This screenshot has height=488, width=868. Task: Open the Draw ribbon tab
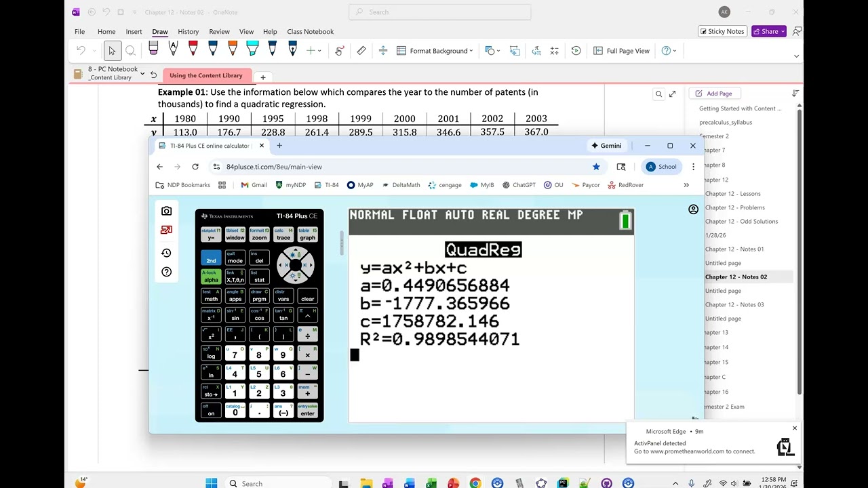[160, 32]
